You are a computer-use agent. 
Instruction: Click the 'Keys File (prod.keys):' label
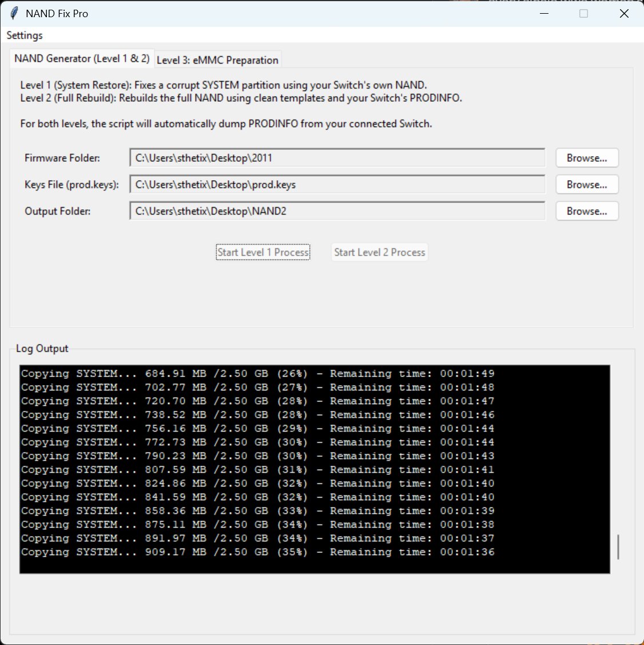71,185
